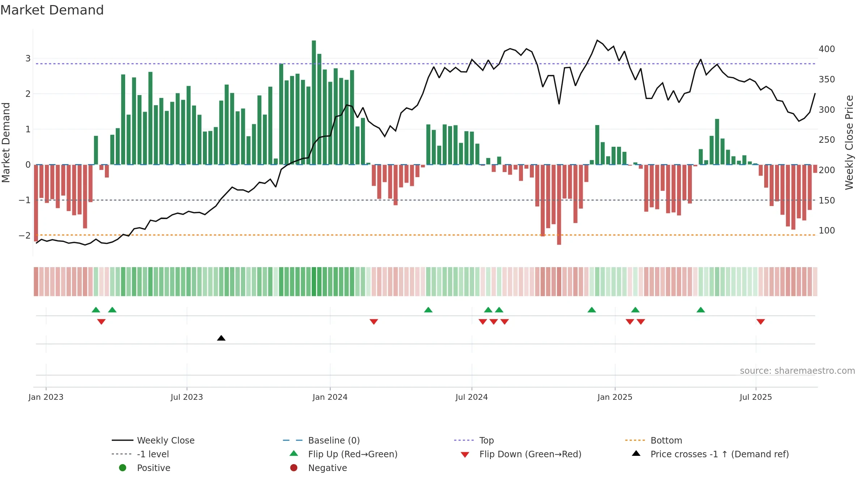
Task: Select the black price-cross marker after Jul 2023
Action: click(221, 338)
